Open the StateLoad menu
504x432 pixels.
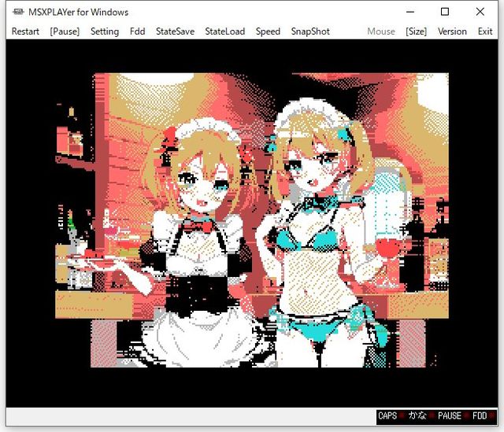(225, 31)
